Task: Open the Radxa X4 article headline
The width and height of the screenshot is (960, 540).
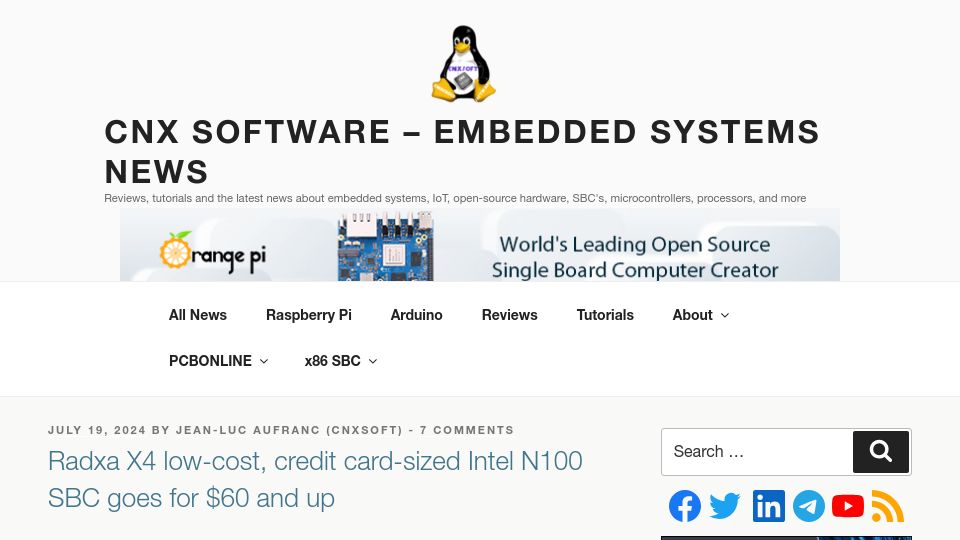Action: tap(315, 479)
